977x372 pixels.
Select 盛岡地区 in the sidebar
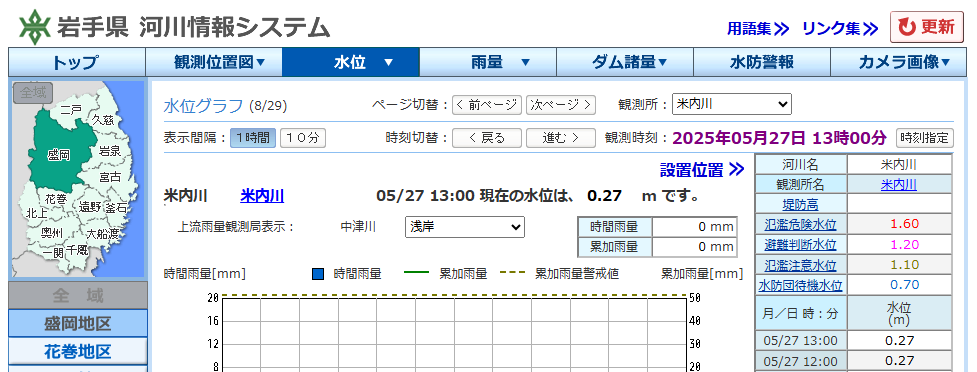click(78, 323)
